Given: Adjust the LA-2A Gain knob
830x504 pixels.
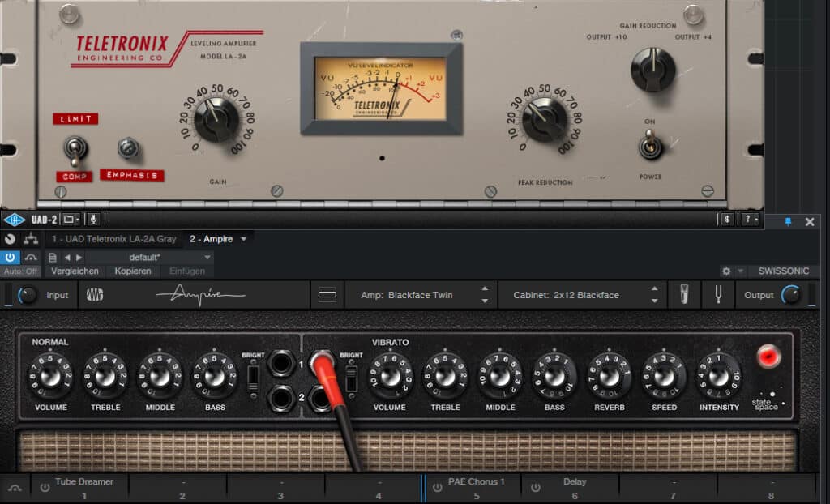Looking at the screenshot, I should tap(216, 120).
